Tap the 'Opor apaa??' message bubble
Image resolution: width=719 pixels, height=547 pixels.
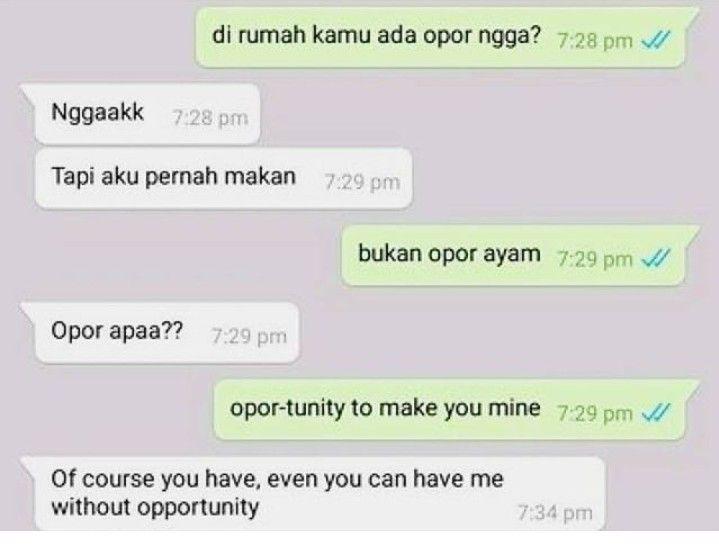(160, 333)
